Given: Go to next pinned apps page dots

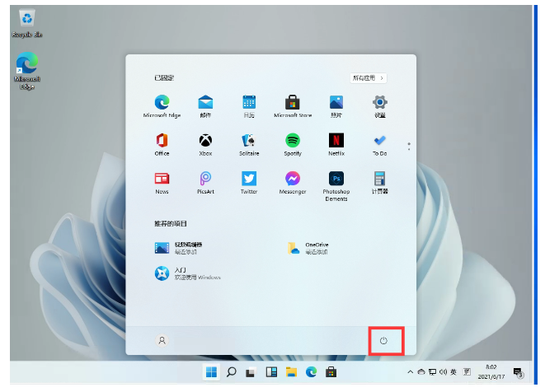Looking at the screenshot, I should (x=409, y=146).
